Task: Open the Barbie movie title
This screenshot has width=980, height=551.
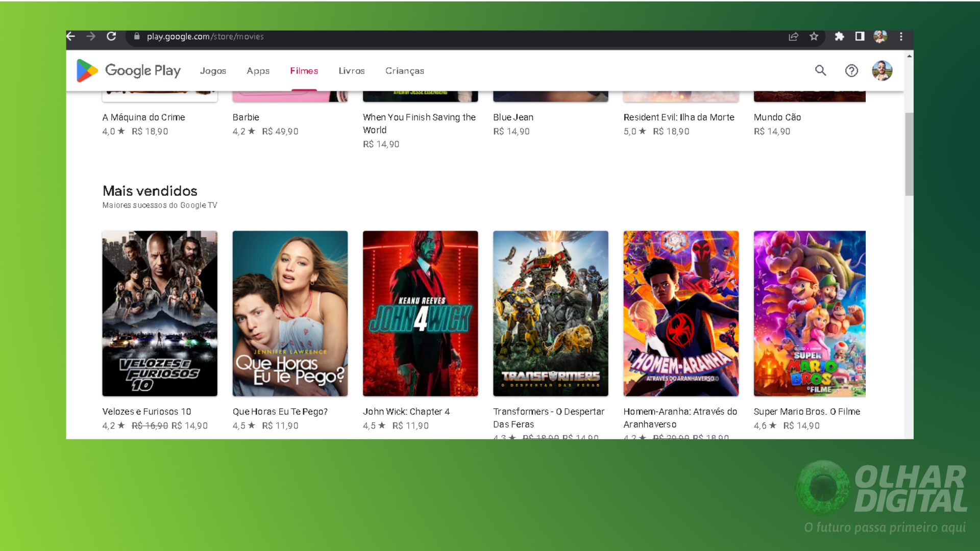Action: coord(246,117)
